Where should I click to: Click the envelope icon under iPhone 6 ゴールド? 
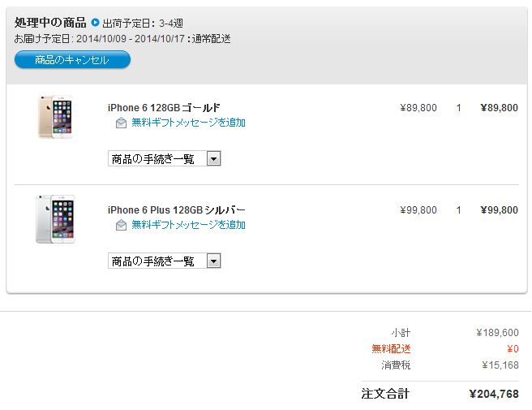pos(121,123)
